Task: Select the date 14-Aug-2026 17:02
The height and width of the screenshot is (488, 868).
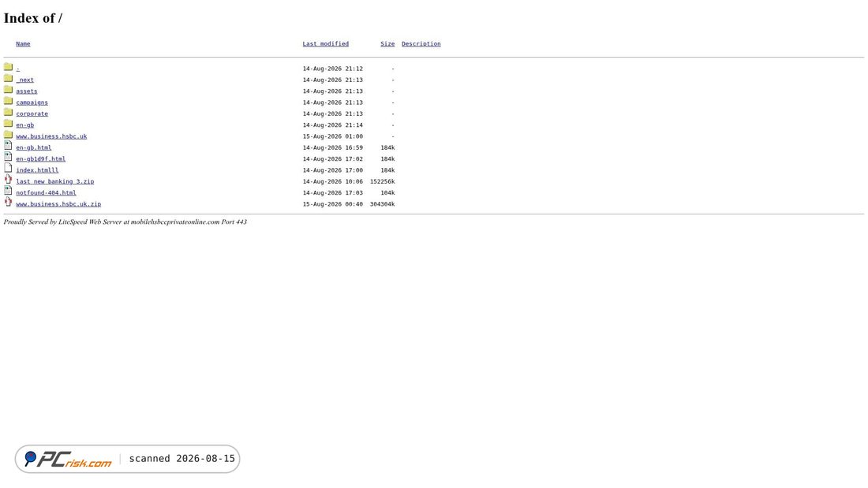Action: click(x=333, y=158)
